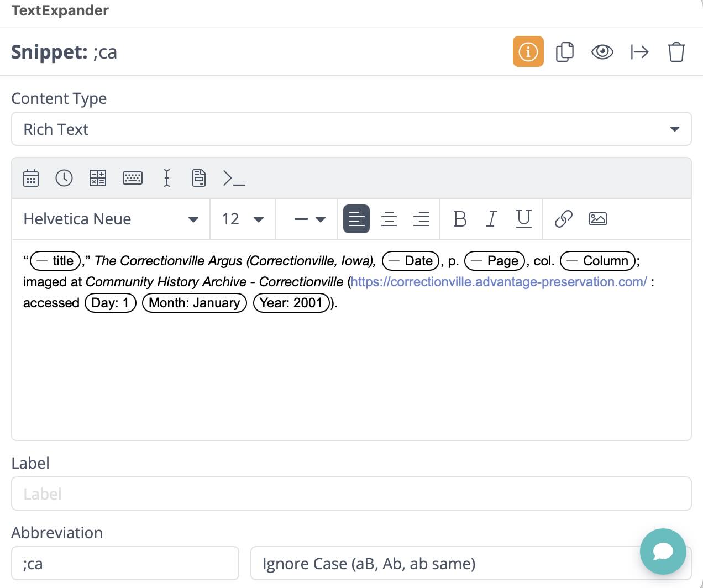Image resolution: width=703 pixels, height=588 pixels.
Task: Click the Abbreviation field containing ;ca
Action: pyautogui.click(x=125, y=563)
